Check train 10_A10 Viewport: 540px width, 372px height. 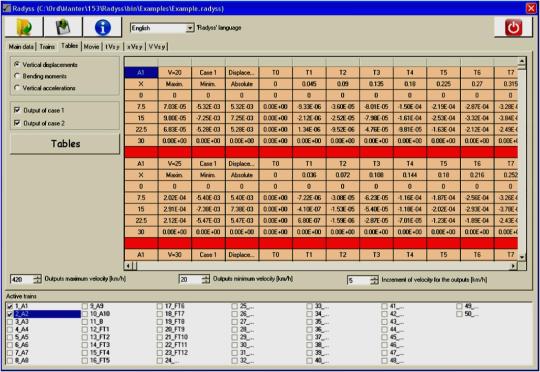pyautogui.click(x=85, y=314)
